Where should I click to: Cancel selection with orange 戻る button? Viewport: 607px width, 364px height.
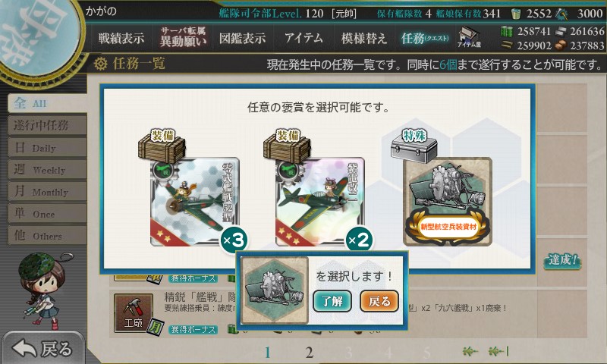pos(379,301)
